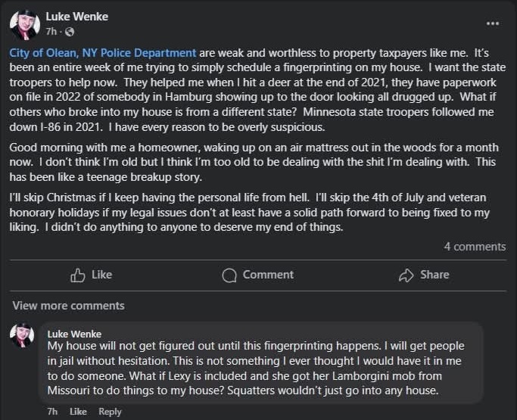The height and width of the screenshot is (420, 517).
Task: Click the Share text label under the post
Action: tap(434, 275)
